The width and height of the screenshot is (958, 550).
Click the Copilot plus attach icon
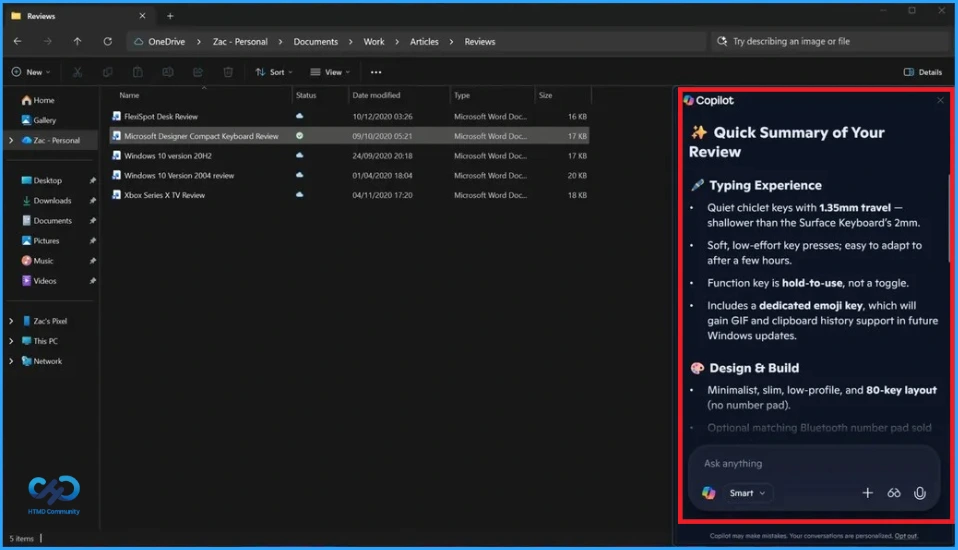[867, 493]
